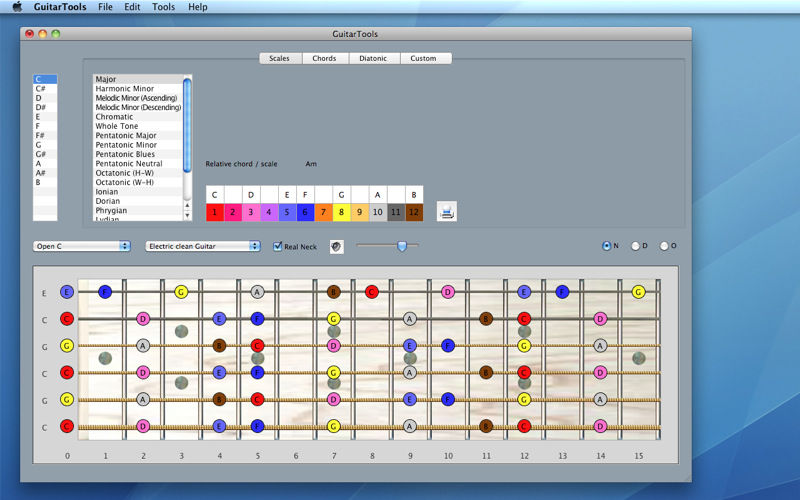Viewport: 800px width, 500px height.
Task: Click the orange color swatch numbered 7
Action: click(x=323, y=212)
